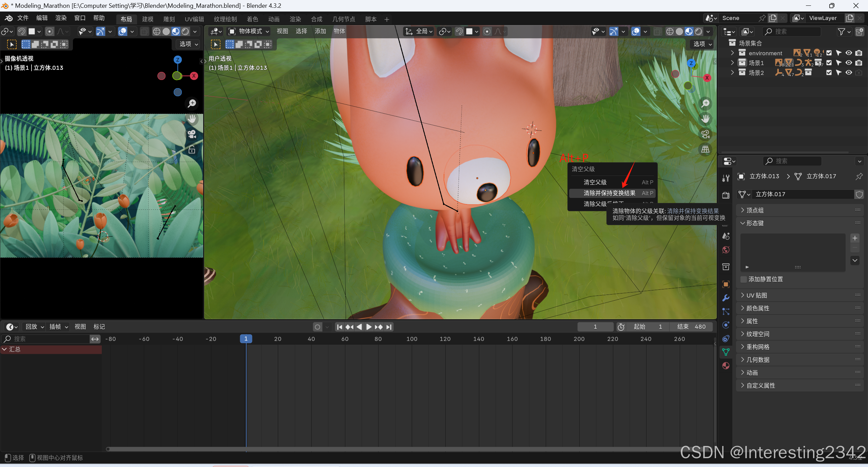Hide 场景2 collection with eye icon
The height and width of the screenshot is (467, 868).
point(849,73)
